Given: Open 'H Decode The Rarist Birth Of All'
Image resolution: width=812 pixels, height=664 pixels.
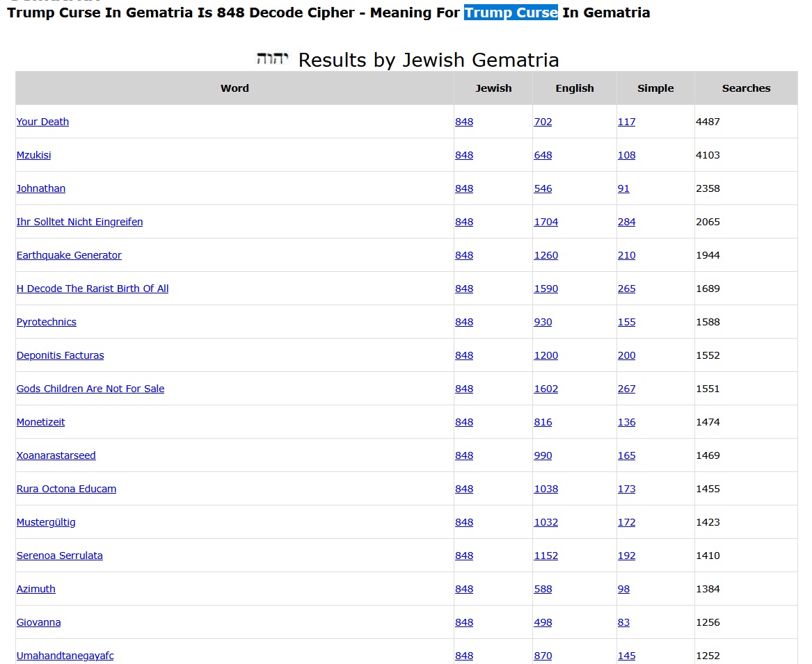Looking at the screenshot, I should (93, 289).
